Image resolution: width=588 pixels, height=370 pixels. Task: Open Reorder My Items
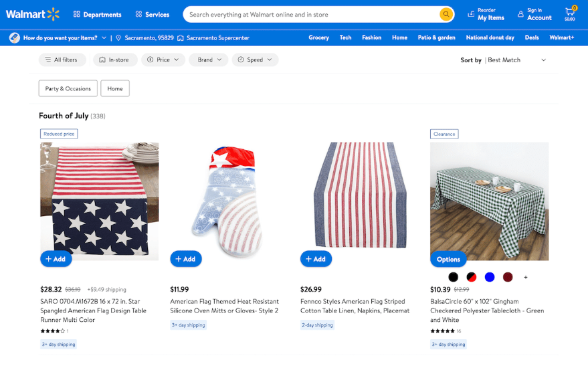tap(486, 14)
